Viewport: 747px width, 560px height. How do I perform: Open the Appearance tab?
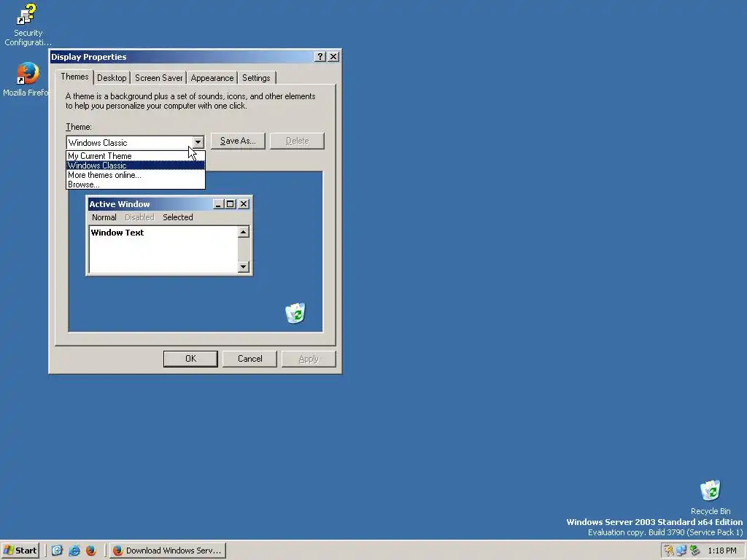click(212, 78)
